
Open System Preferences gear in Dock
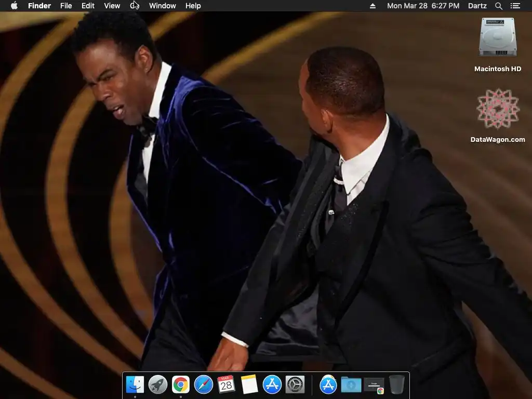(x=295, y=385)
